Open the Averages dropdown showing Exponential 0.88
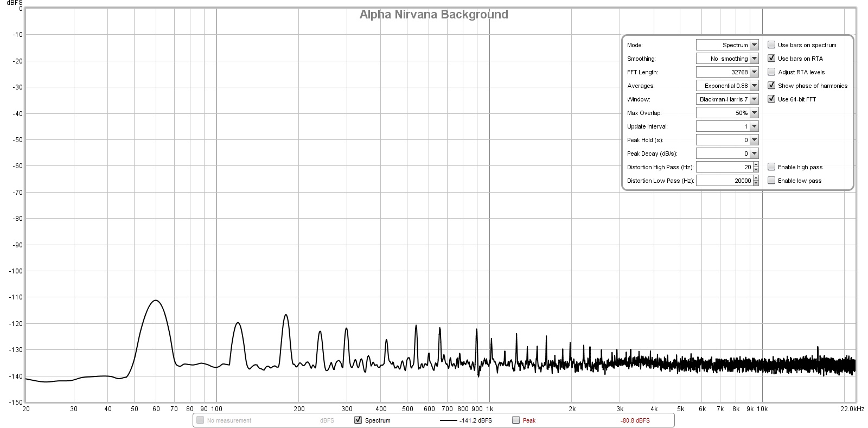Viewport: 868px width, 428px height. point(727,86)
